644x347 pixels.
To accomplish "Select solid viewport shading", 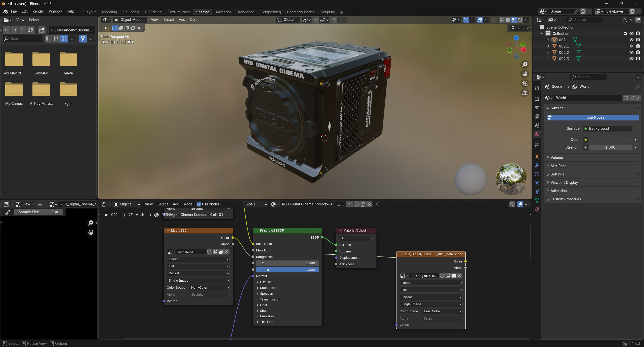I will 508,20.
